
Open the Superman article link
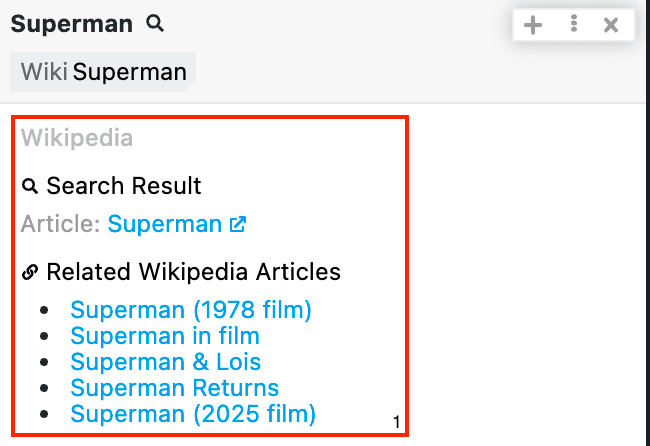pyautogui.click(x=165, y=224)
